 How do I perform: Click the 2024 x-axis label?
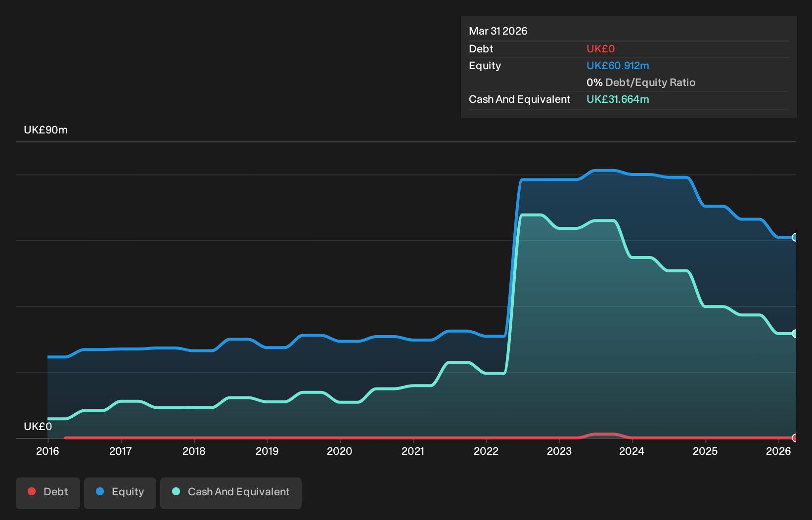[x=632, y=451]
